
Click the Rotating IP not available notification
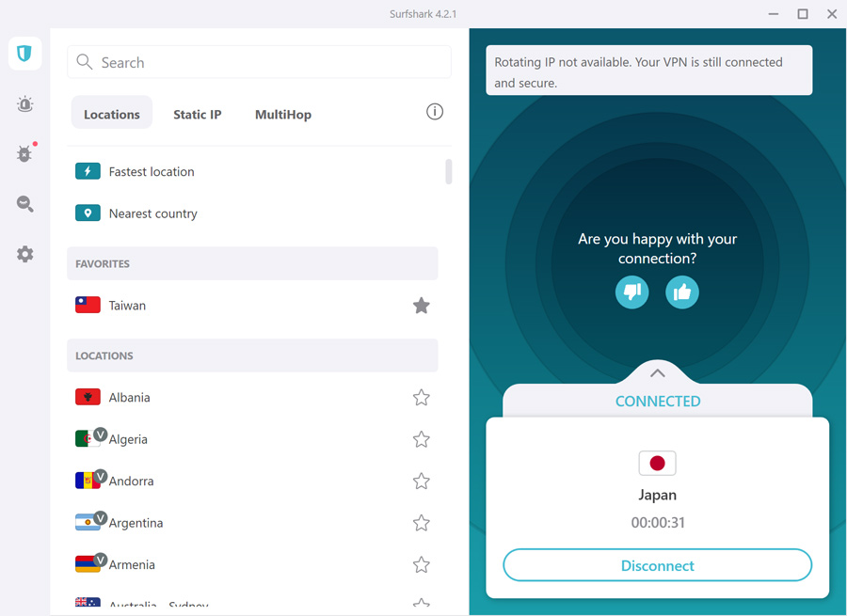(648, 71)
